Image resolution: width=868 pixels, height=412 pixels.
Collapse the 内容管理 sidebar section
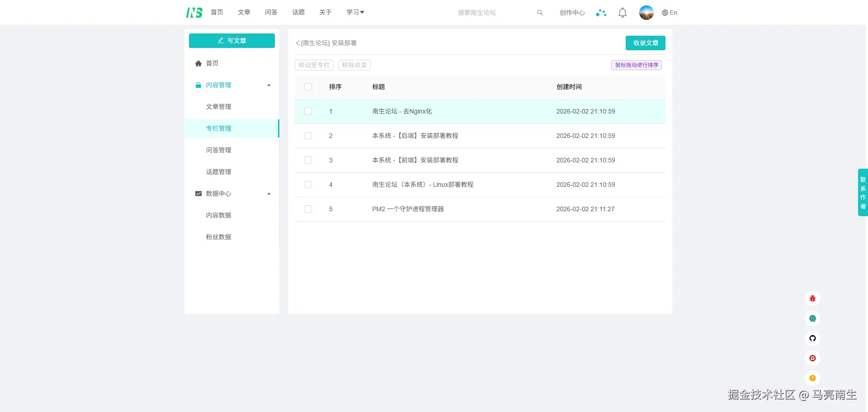point(269,85)
